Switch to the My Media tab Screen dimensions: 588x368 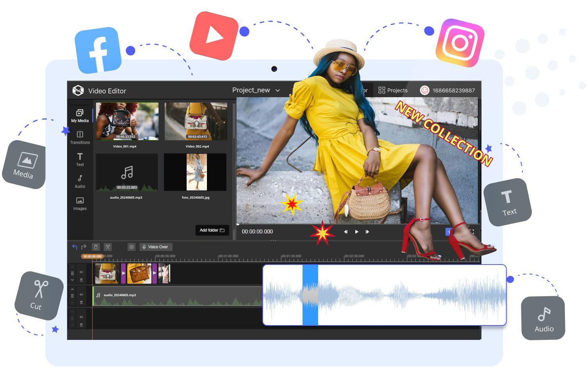coord(80,116)
